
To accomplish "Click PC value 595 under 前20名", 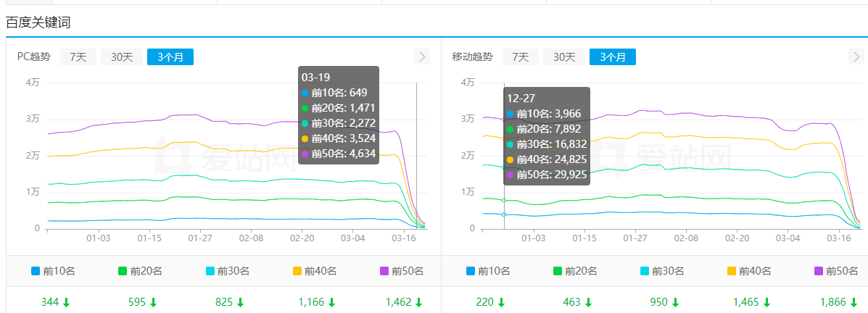I will [137, 302].
